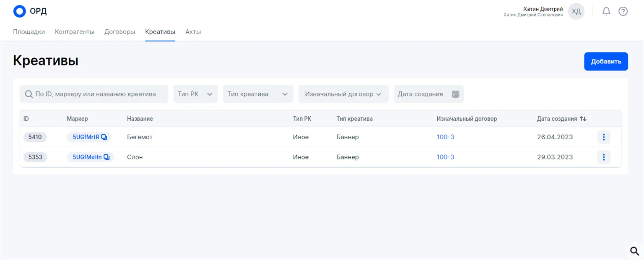Toggle sorting by Дата создания arrows

583,119
